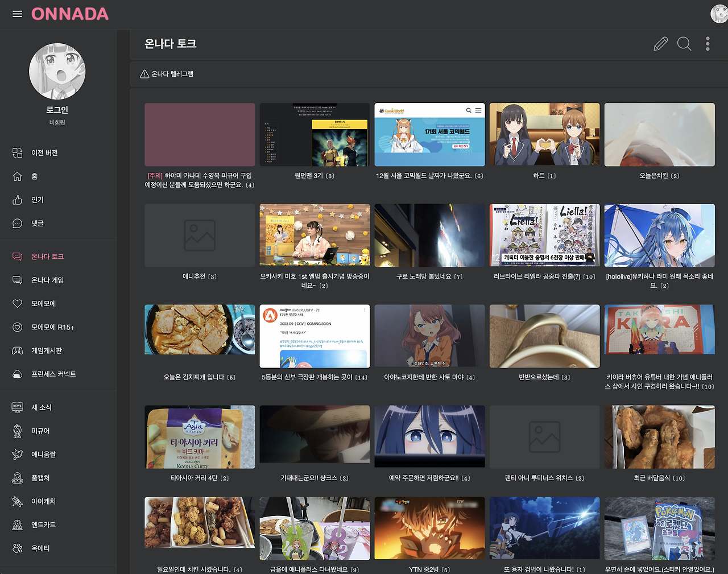Click the 아이캐치 icon in sidebar
This screenshot has width=728, height=574.
pos(18,501)
